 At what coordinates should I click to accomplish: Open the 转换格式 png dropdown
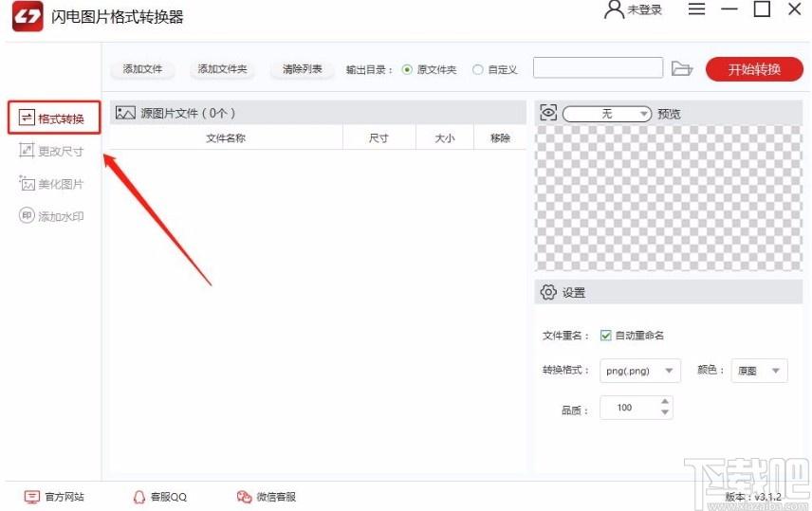tap(640, 371)
